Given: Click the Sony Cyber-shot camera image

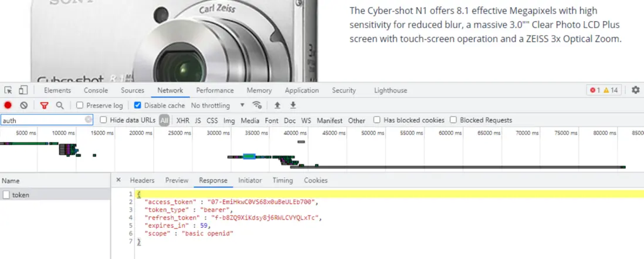Looking at the screenshot, I should (x=174, y=41).
